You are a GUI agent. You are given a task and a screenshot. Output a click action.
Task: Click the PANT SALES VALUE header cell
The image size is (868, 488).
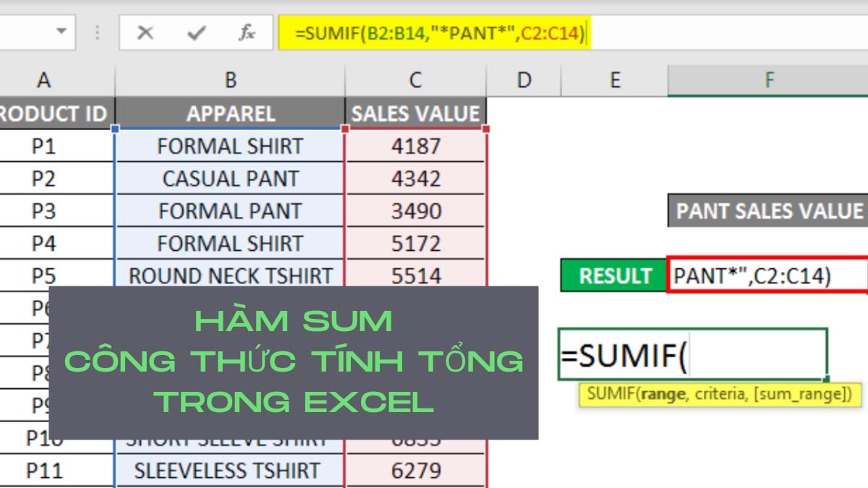[768, 211]
